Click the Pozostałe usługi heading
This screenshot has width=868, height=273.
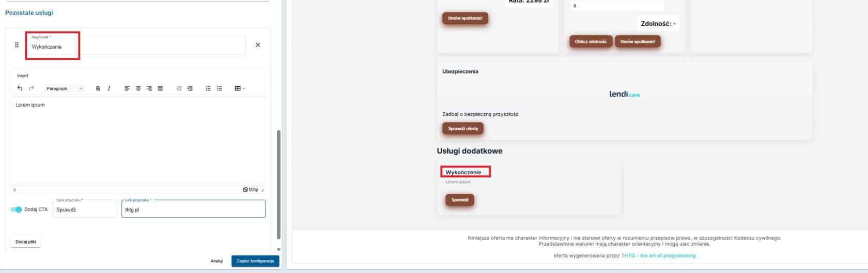tap(29, 12)
